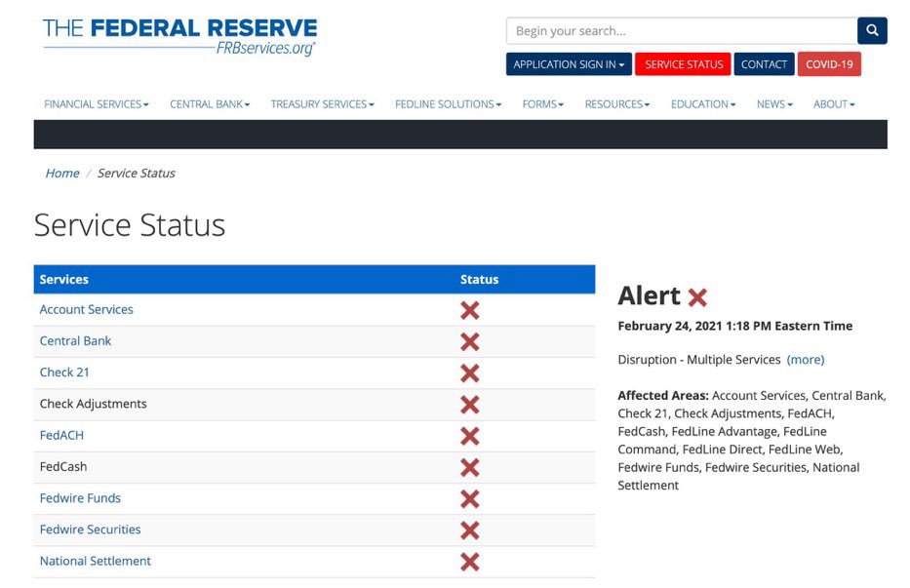Click the alert date February 24, 2021 text
910x588 pixels.
[734, 326]
